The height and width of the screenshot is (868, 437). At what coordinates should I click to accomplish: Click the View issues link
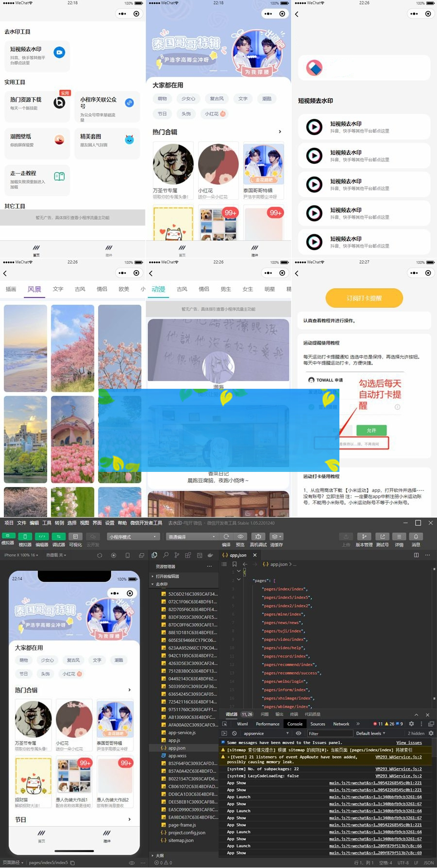coord(409,743)
